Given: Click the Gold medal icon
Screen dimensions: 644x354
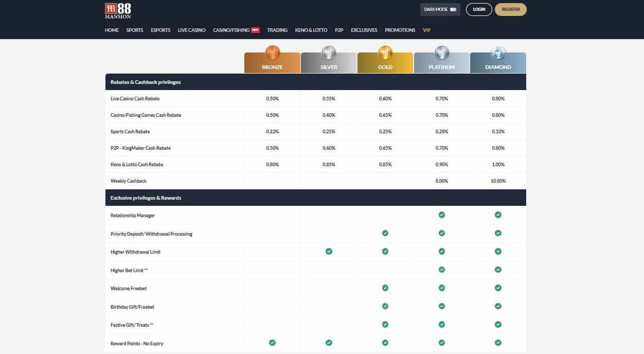Looking at the screenshot, I should pos(385,52).
